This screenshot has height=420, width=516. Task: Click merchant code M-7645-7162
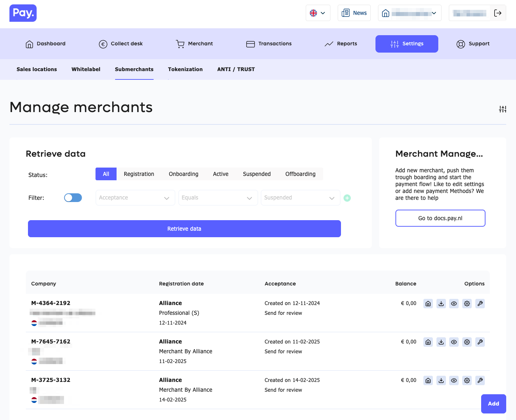click(51, 342)
